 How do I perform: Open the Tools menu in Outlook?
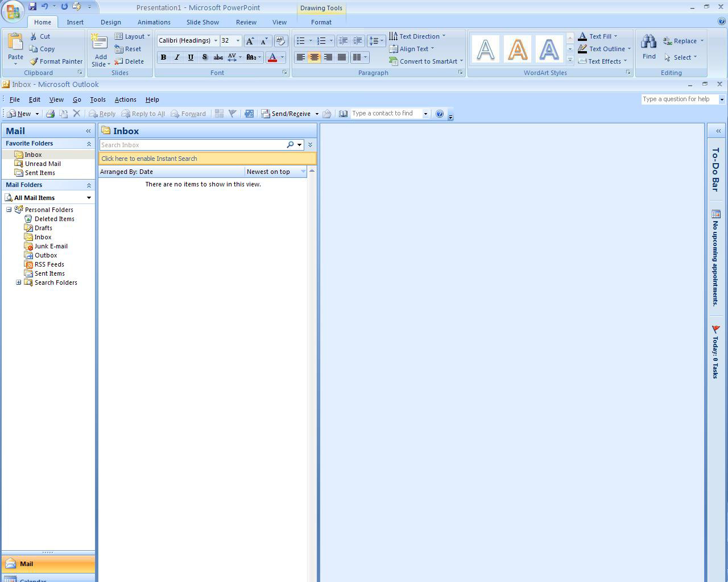point(97,99)
